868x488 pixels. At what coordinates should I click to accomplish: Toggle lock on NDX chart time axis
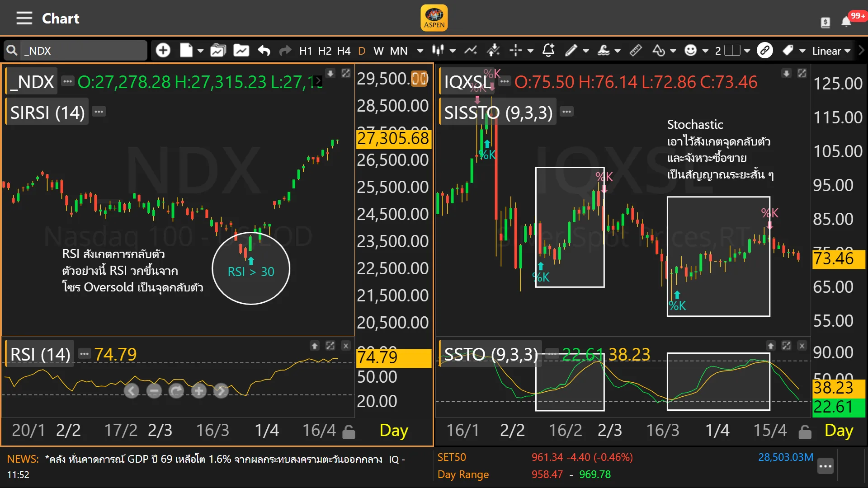click(349, 432)
